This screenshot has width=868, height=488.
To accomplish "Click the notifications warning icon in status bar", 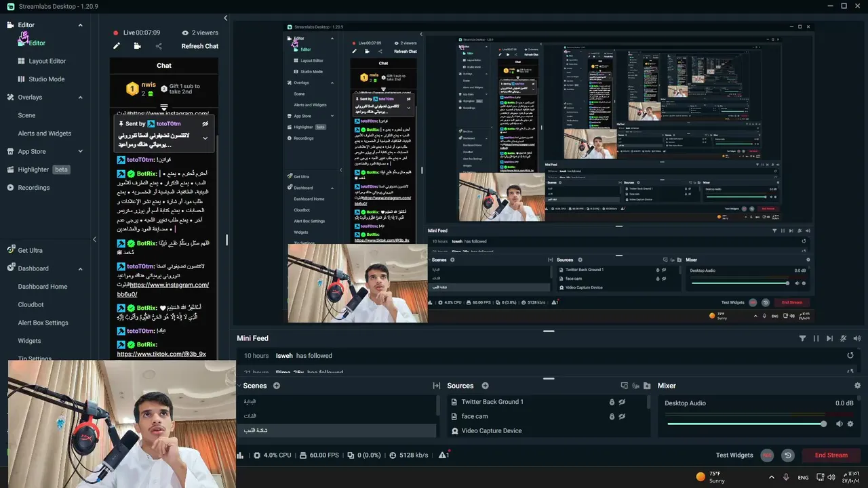I will pyautogui.click(x=443, y=455).
